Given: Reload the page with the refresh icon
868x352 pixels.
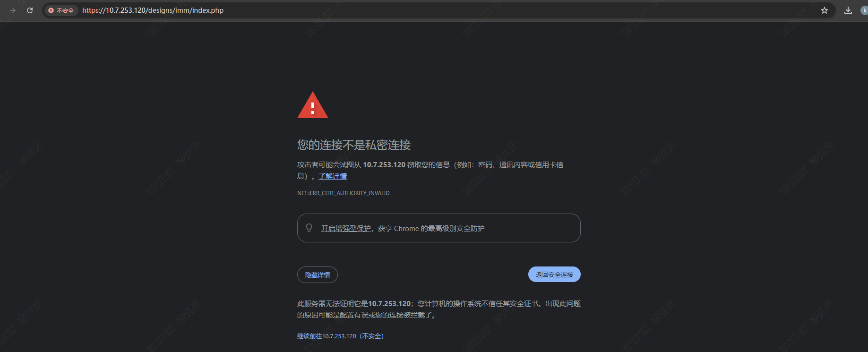Looking at the screenshot, I should click(x=30, y=10).
